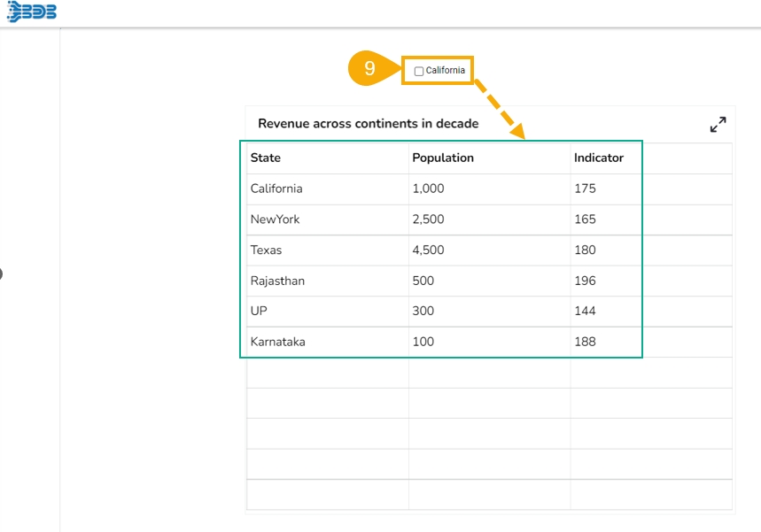Select indicator value 144
Screen dimensions: 761x532
[x=585, y=311]
